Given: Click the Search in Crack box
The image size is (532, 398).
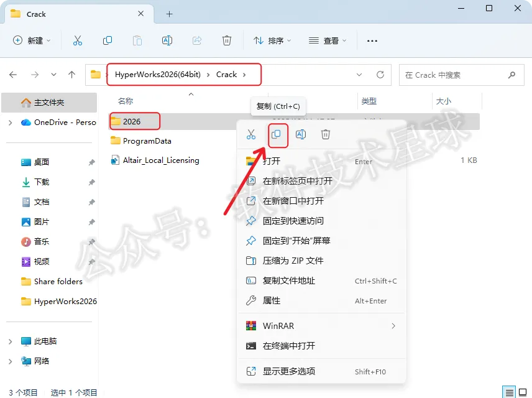Looking at the screenshot, I should [461, 75].
